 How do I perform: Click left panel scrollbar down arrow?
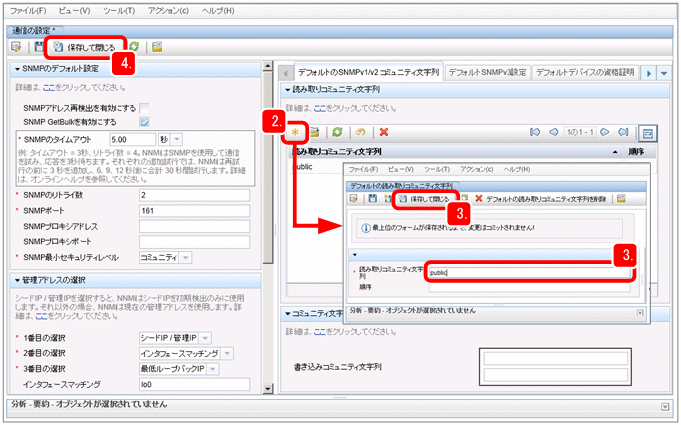[268, 389]
